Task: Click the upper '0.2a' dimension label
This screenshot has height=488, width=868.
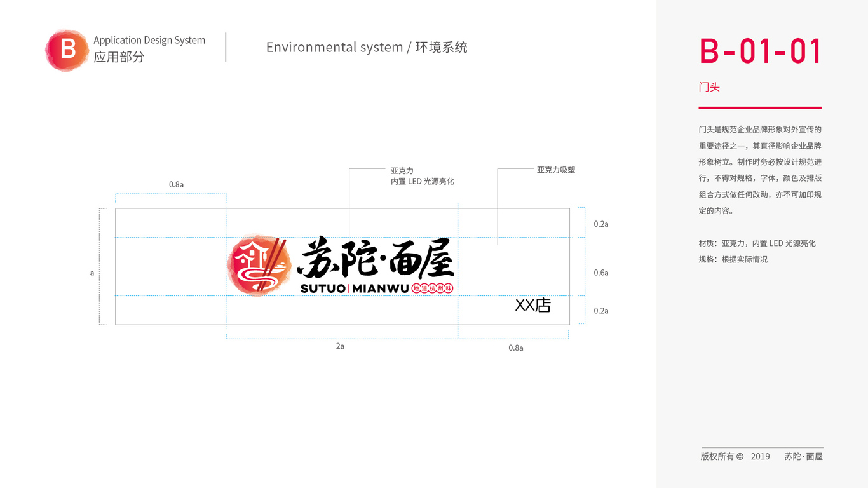Action: click(601, 224)
